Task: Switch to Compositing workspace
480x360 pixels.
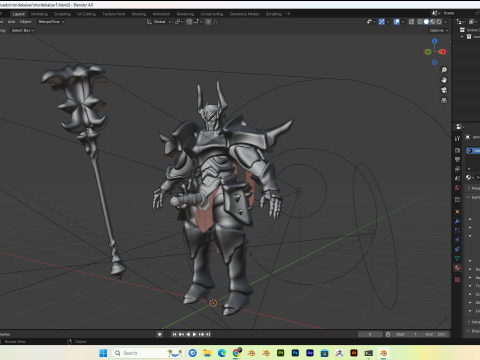Action: (x=212, y=14)
